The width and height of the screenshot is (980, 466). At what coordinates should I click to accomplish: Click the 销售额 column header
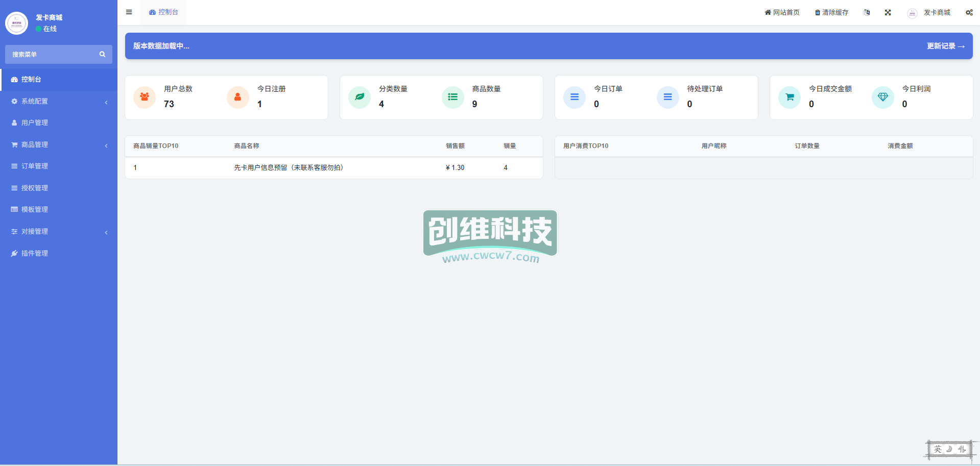455,146
